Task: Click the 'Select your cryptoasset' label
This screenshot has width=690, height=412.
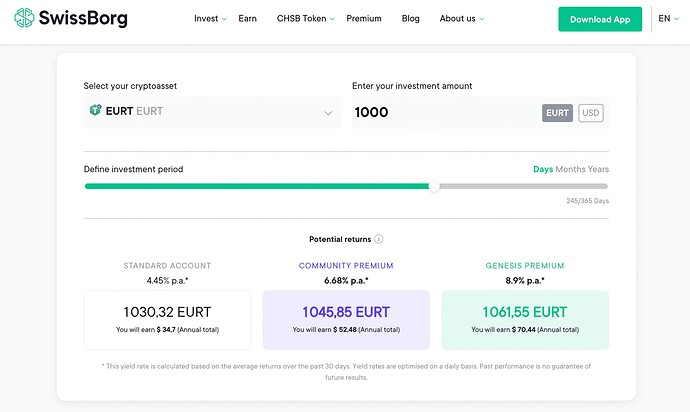Action: 130,86
